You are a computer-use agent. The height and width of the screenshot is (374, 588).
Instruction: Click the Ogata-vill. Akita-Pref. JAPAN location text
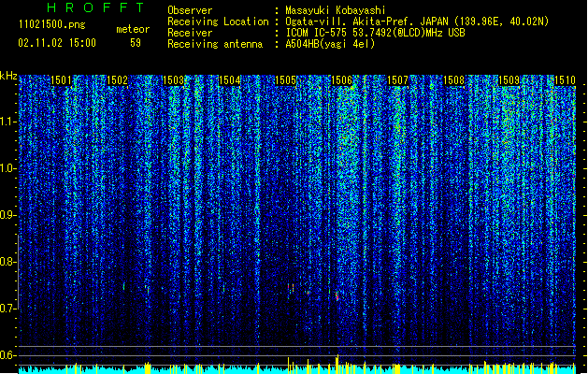(417, 22)
